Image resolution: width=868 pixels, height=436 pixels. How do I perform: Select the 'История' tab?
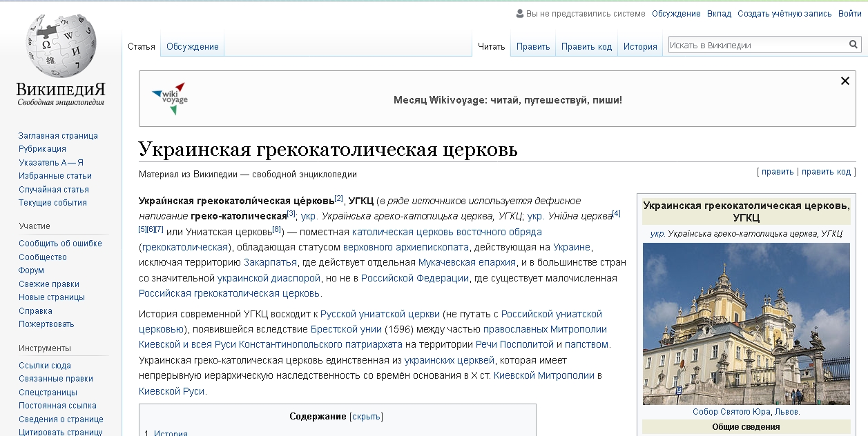click(640, 46)
